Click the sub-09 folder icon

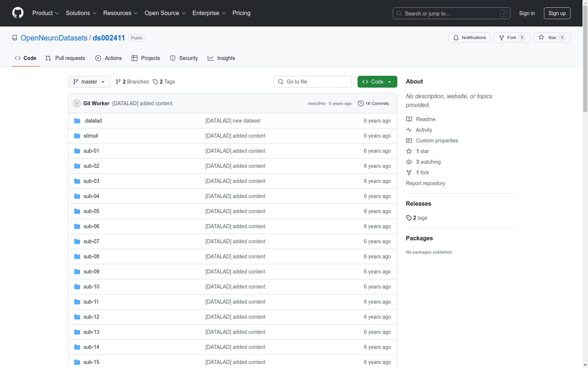[x=77, y=272]
